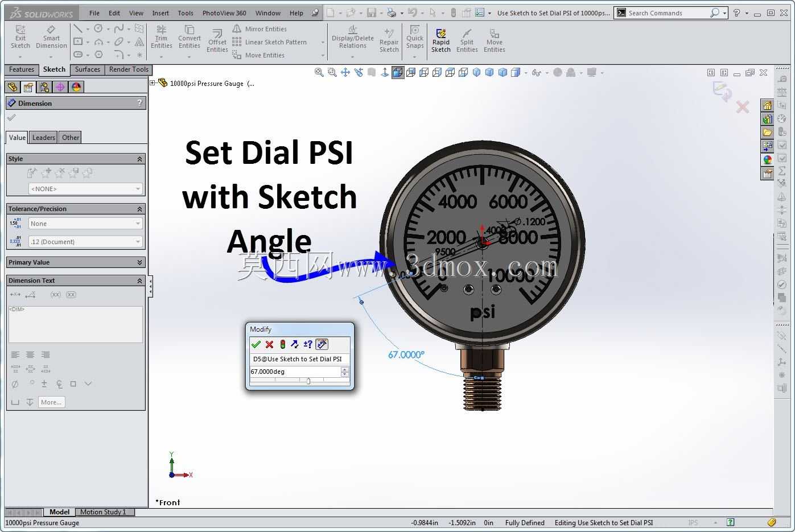This screenshot has height=532, width=795.
Task: Open the .12 (Document) precision dropdown
Action: click(x=85, y=242)
